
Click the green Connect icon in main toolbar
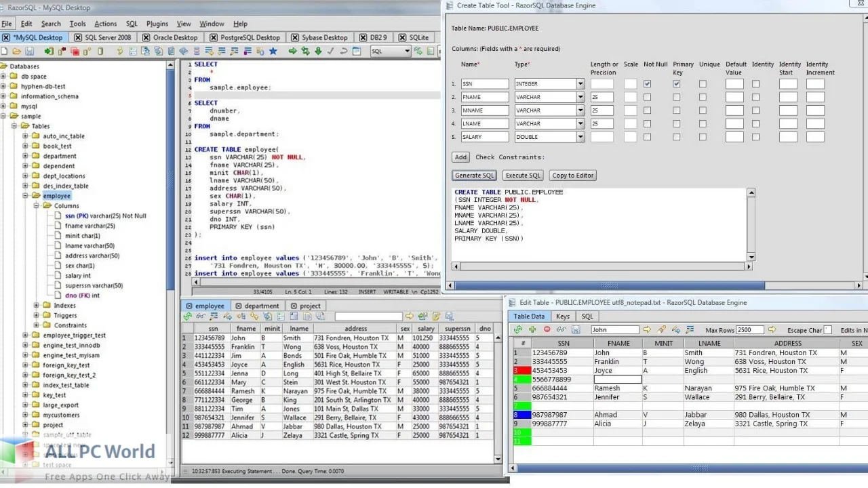pyautogui.click(x=49, y=51)
